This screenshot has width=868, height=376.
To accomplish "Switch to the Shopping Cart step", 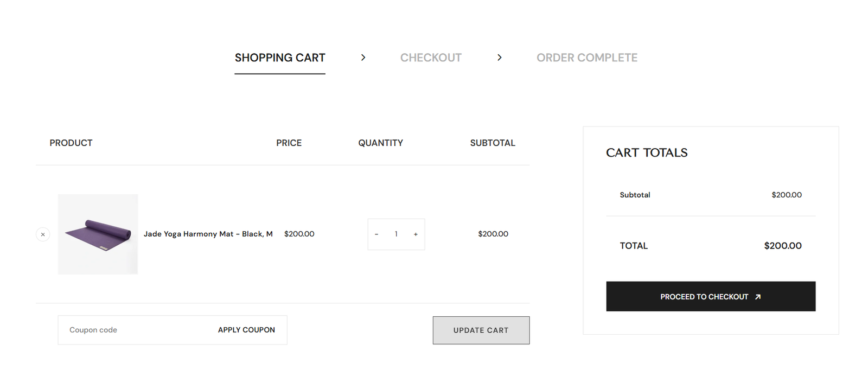I will 280,58.
